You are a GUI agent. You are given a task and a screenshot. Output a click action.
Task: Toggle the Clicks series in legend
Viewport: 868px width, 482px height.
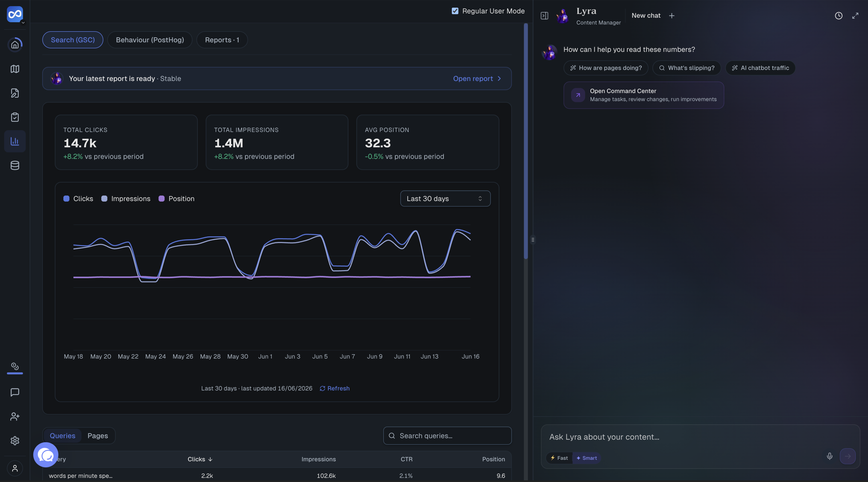[78, 199]
